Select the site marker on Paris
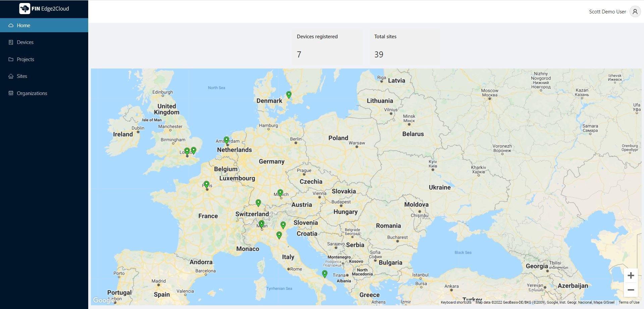This screenshot has height=309, width=644. coord(207,185)
